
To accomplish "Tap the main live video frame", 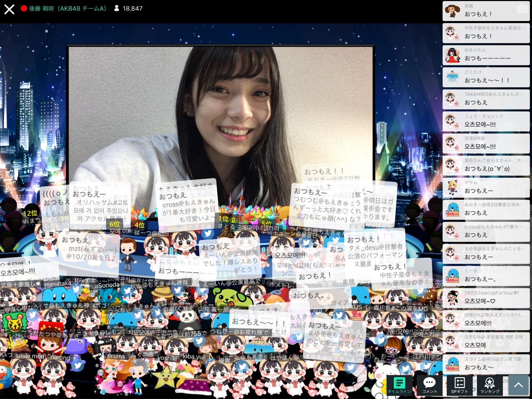I will (x=221, y=116).
